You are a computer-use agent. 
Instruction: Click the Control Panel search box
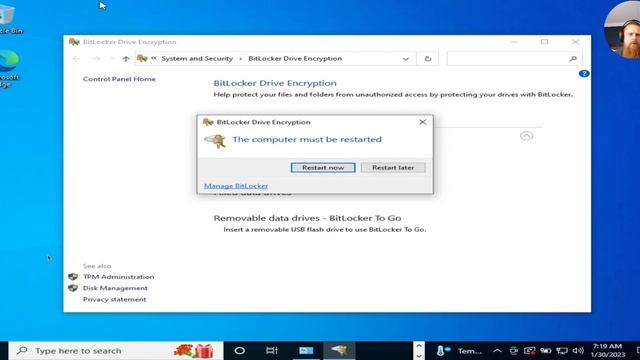tap(514, 59)
